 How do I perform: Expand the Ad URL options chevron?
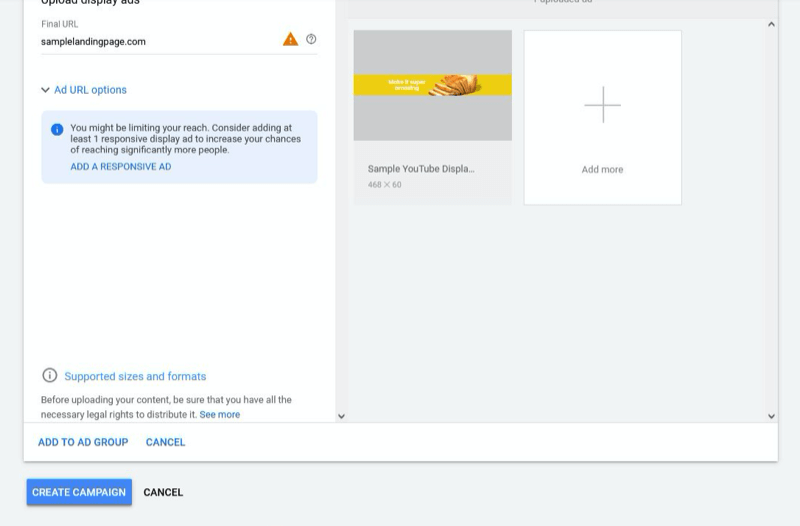(45, 90)
